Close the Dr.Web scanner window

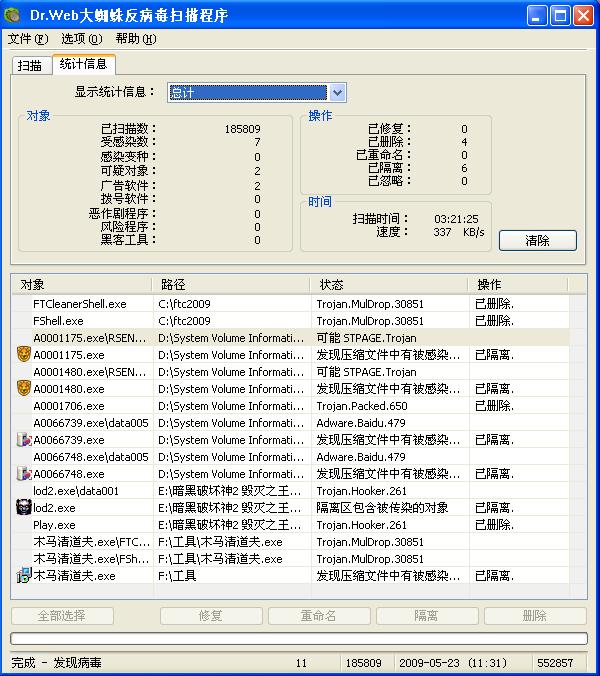tap(584, 16)
